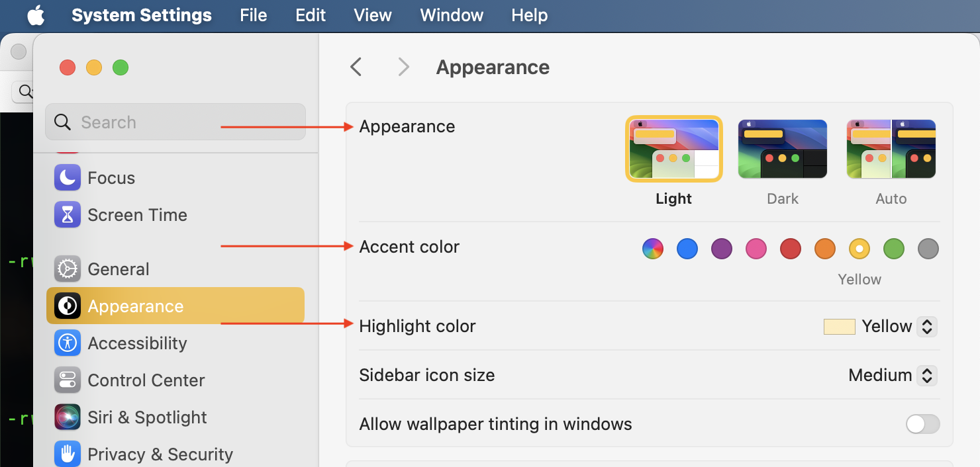980x467 pixels.
Task: Select the Dark appearance option
Action: (x=783, y=149)
